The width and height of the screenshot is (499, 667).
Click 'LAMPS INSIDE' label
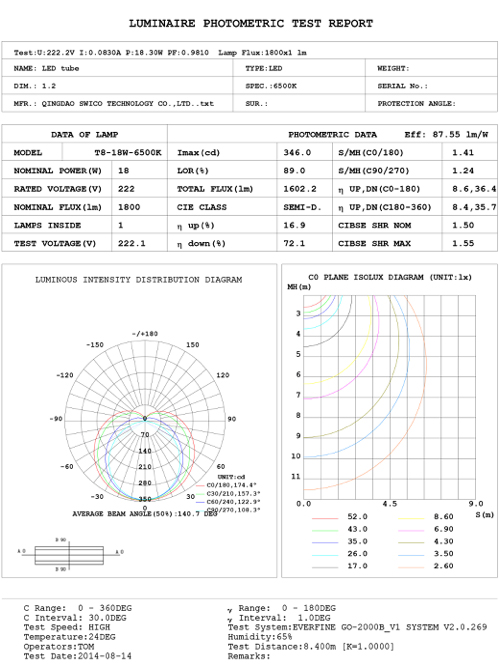click(47, 225)
